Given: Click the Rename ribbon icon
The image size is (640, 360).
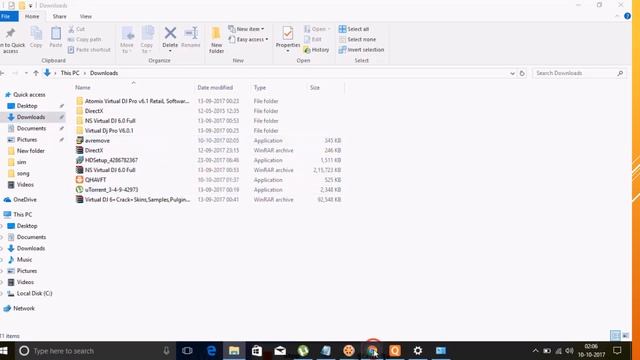Looking at the screenshot, I should [x=191, y=38].
